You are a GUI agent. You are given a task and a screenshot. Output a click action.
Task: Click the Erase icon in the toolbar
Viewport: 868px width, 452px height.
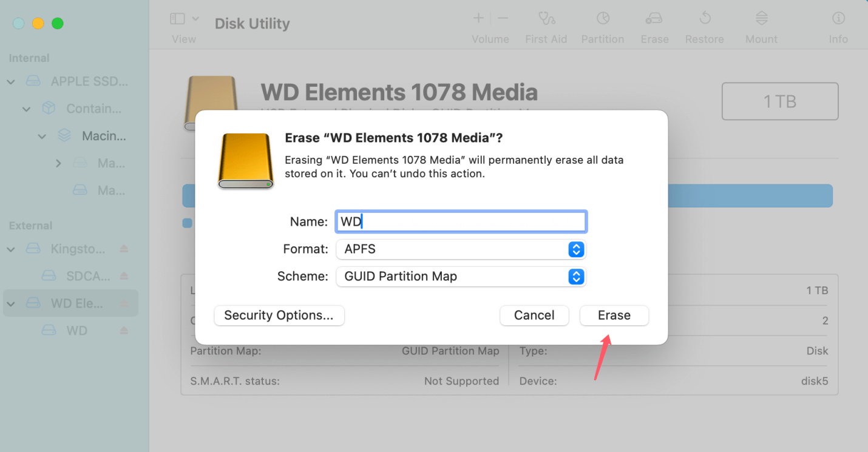[x=654, y=24]
